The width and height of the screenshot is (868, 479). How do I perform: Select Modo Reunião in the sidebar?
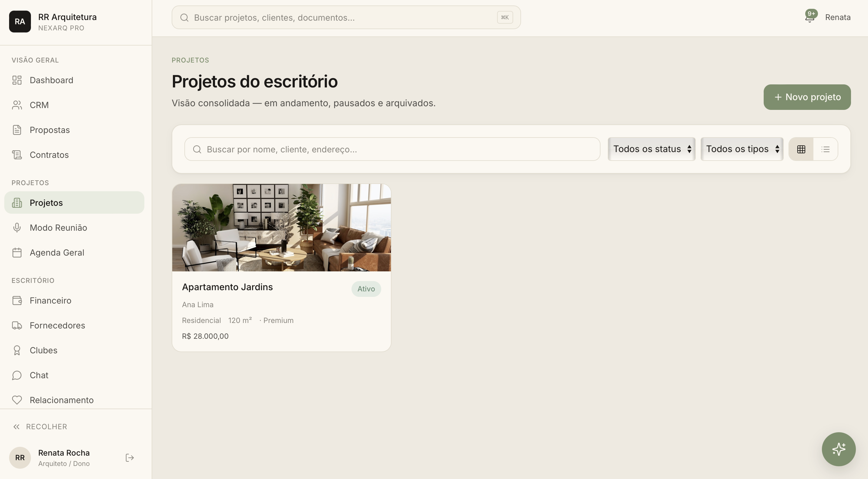(74, 228)
